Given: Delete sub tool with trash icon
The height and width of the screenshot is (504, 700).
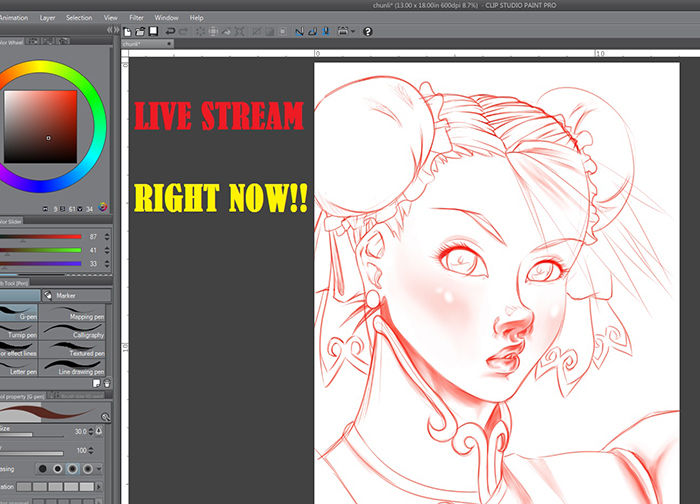Looking at the screenshot, I should pyautogui.click(x=107, y=383).
